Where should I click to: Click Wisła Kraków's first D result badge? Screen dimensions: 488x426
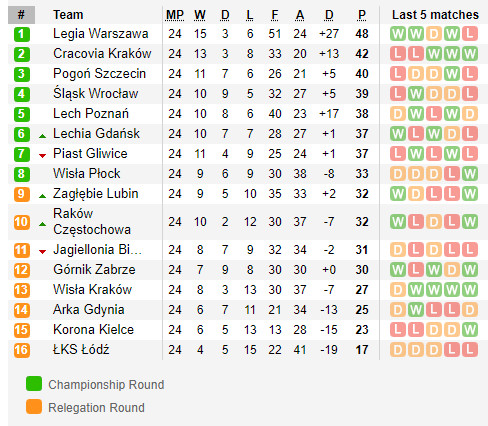[398, 290]
